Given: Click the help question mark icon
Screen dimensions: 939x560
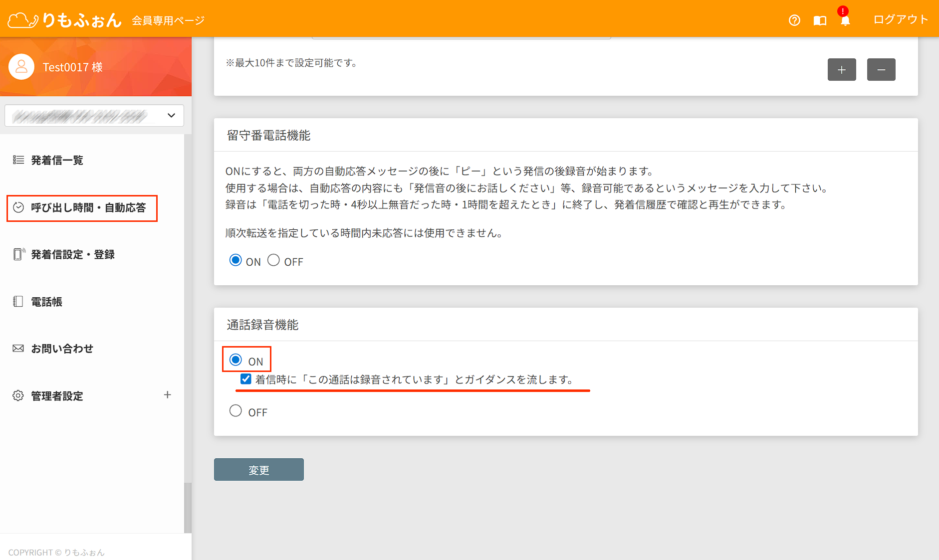Looking at the screenshot, I should [x=794, y=20].
